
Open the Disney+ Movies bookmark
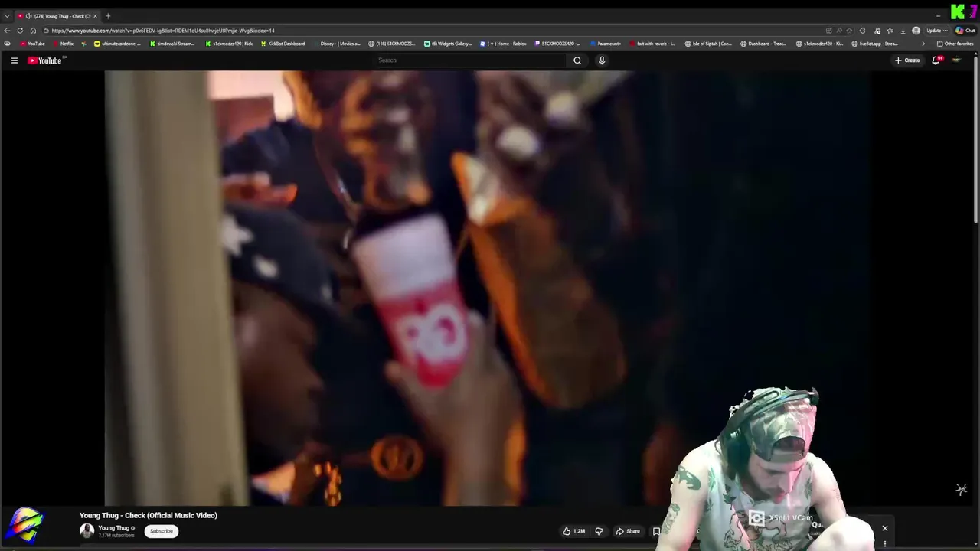click(x=337, y=44)
